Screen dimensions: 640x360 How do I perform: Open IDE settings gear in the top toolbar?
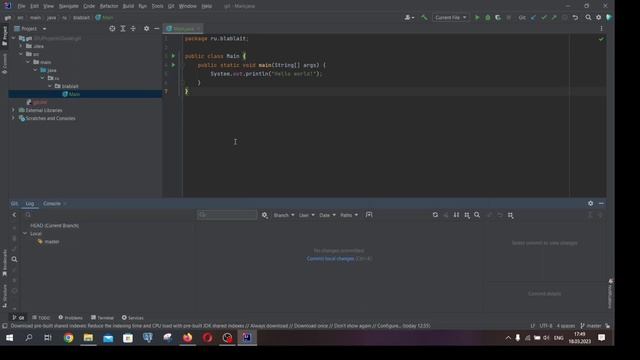tap(598, 18)
